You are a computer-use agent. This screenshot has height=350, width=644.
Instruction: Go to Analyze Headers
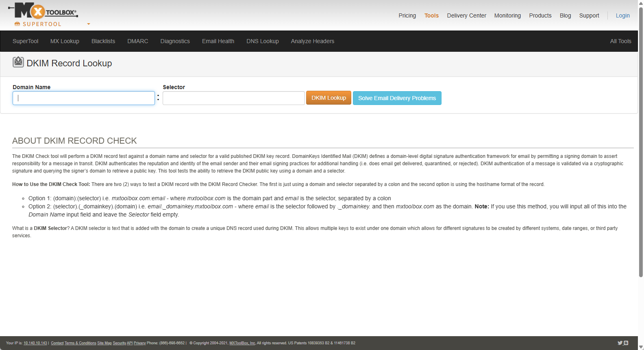313,41
